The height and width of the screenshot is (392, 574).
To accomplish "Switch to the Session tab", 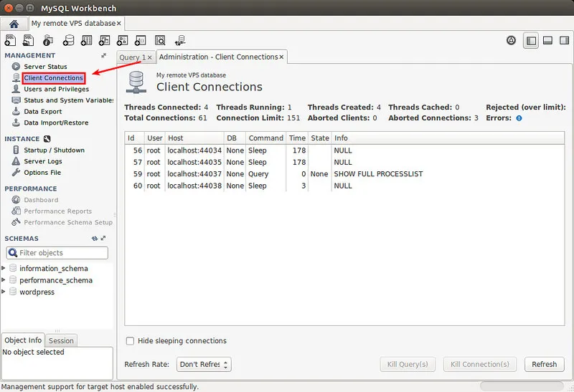I will tap(61, 341).
